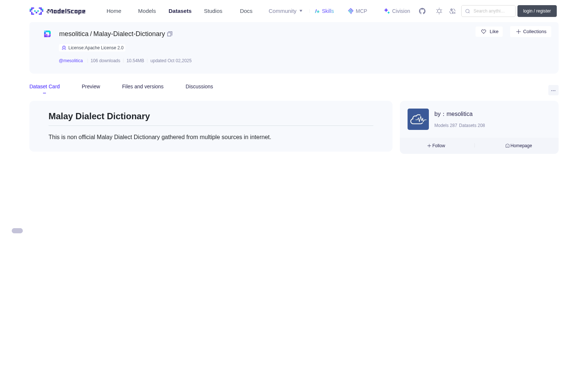The height and width of the screenshot is (368, 588).
Task: Click the 'Datasets 208' count text
Action: point(472,125)
